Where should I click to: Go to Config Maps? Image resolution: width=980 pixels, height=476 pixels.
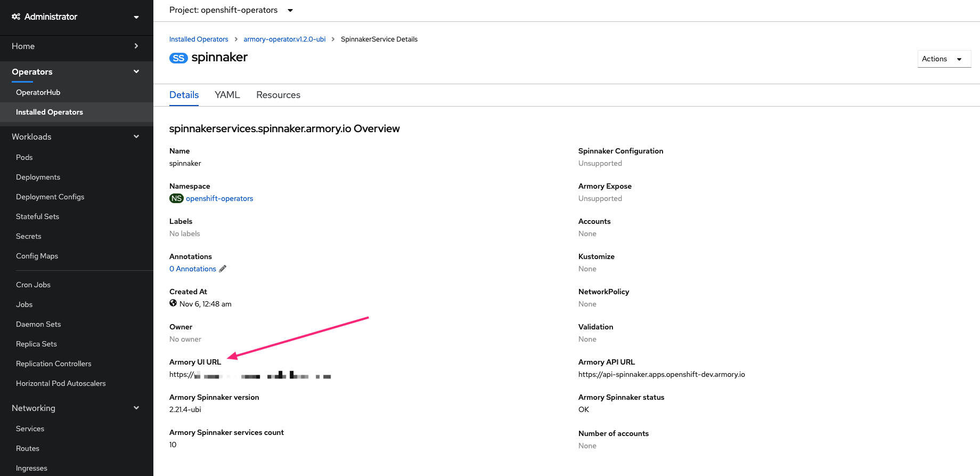tap(37, 256)
